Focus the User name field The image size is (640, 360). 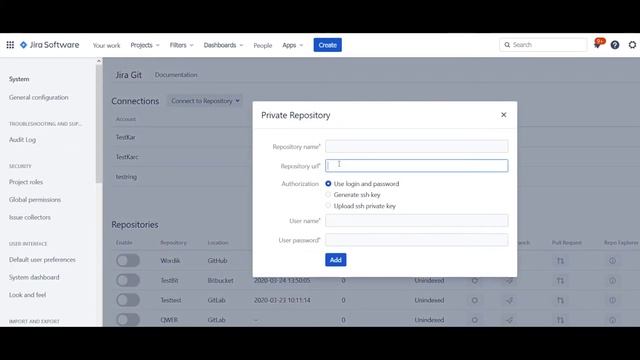[417, 221]
